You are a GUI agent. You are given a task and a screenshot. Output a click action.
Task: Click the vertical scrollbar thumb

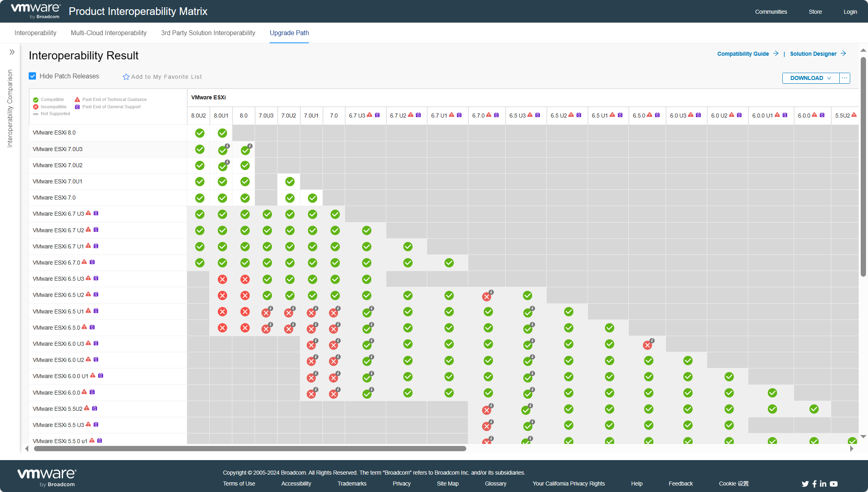(863, 166)
